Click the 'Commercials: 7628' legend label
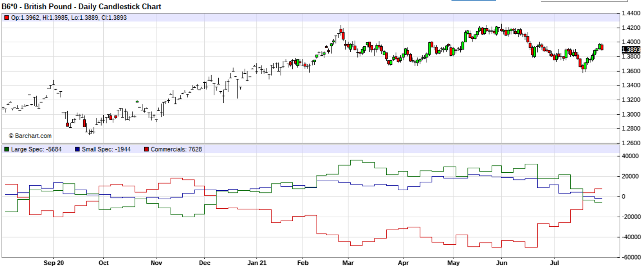The image size is (644, 273). tap(176, 149)
